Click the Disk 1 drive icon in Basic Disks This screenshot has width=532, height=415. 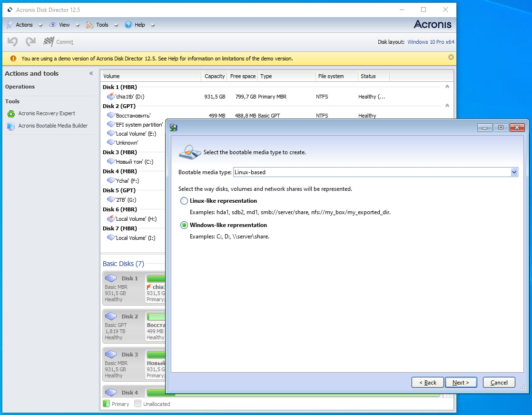pos(111,278)
